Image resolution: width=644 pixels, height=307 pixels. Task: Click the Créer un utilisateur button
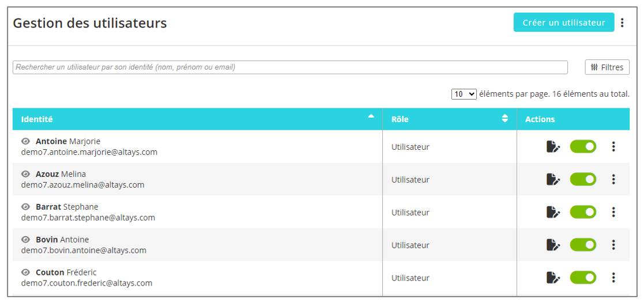[563, 22]
